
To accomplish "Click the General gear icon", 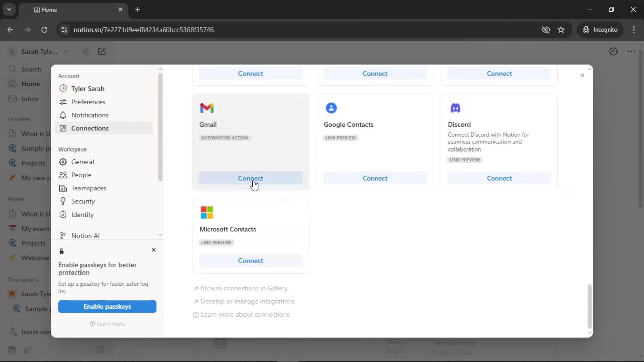I will (x=63, y=162).
